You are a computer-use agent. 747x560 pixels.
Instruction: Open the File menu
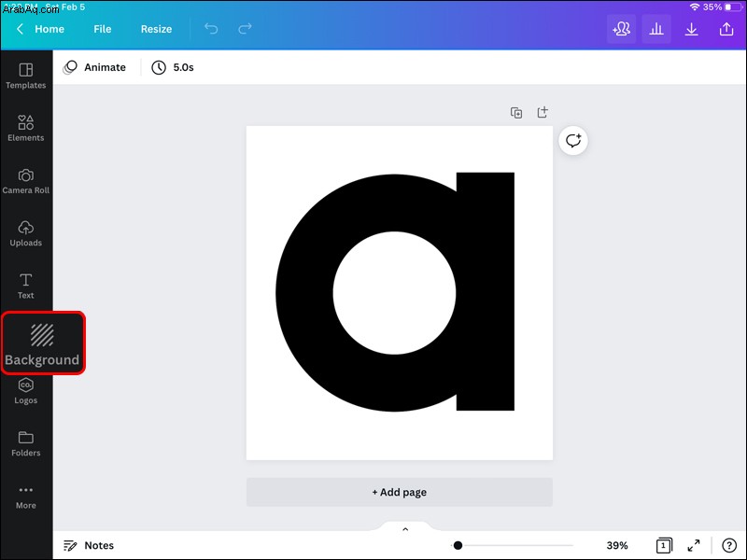(103, 29)
